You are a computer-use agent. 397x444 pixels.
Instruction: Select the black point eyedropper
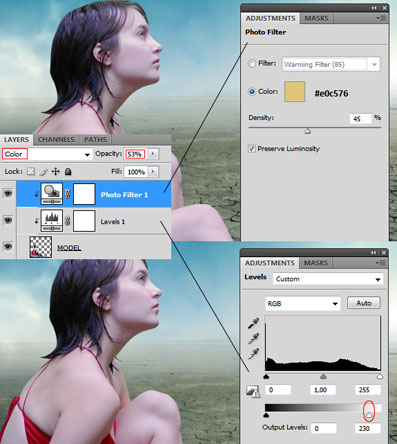pos(254,323)
